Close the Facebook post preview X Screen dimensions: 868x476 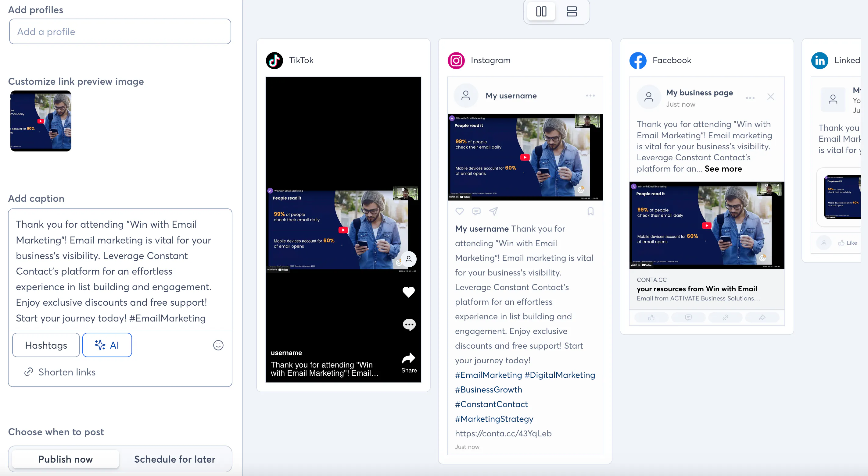click(770, 97)
